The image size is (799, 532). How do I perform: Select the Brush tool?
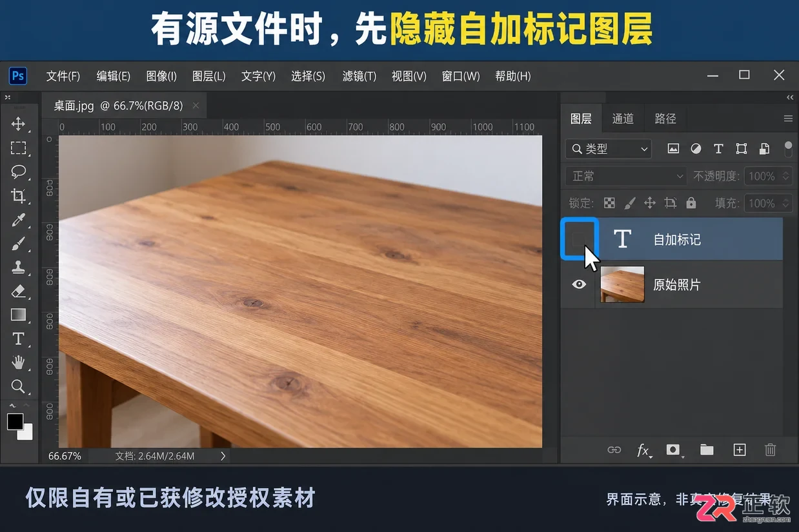pos(18,244)
